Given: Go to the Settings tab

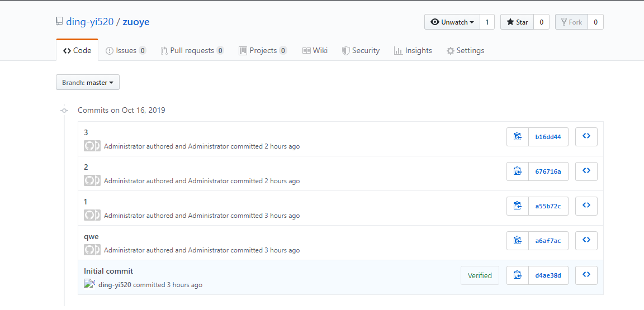Looking at the screenshot, I should pyautogui.click(x=465, y=51).
